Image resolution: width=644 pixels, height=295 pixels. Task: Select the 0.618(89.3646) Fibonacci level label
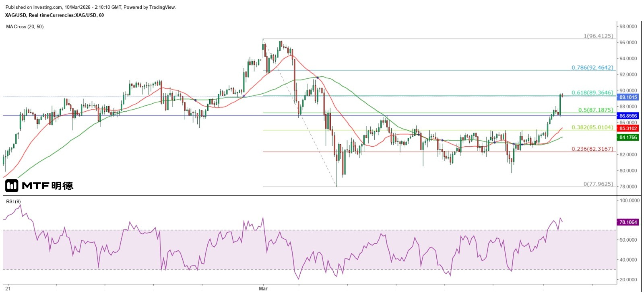coord(592,93)
